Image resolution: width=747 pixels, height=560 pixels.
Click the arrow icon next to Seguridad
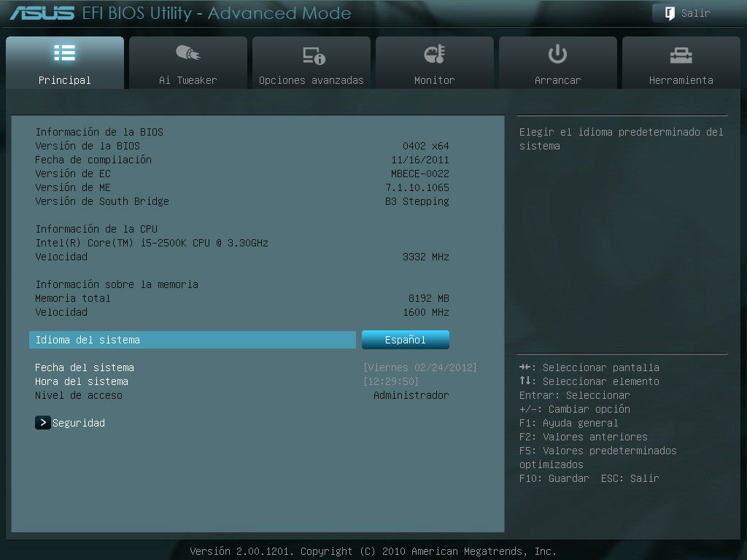42,422
